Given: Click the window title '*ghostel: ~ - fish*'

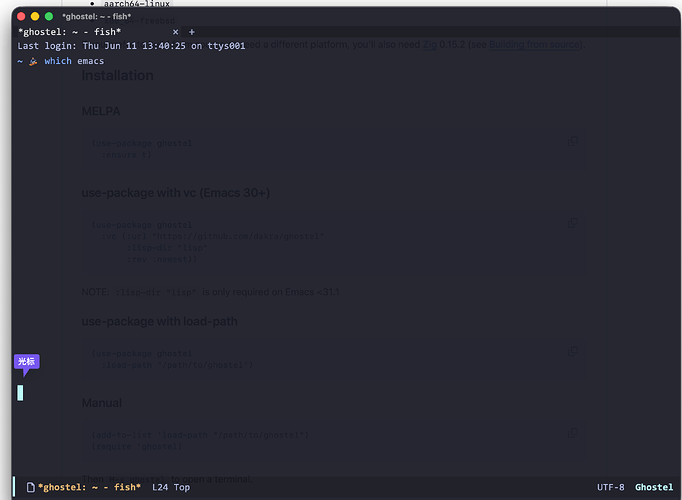Looking at the screenshot, I should (97, 17).
